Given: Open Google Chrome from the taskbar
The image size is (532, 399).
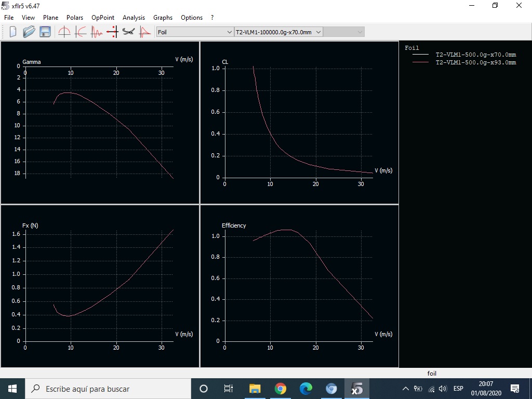Looking at the screenshot, I should (x=280, y=389).
